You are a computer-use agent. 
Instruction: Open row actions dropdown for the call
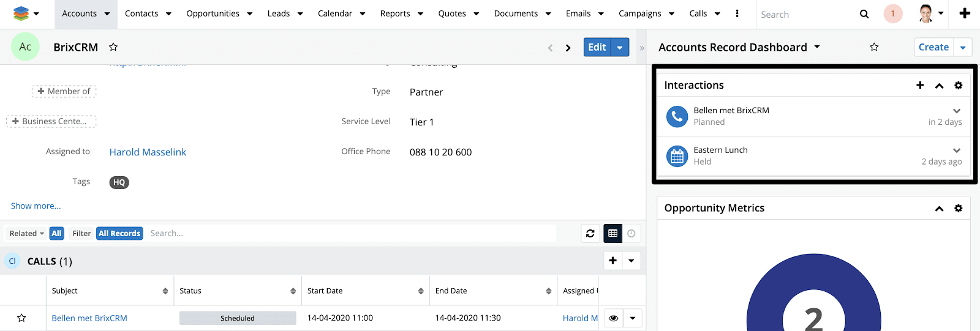pyautogui.click(x=633, y=318)
